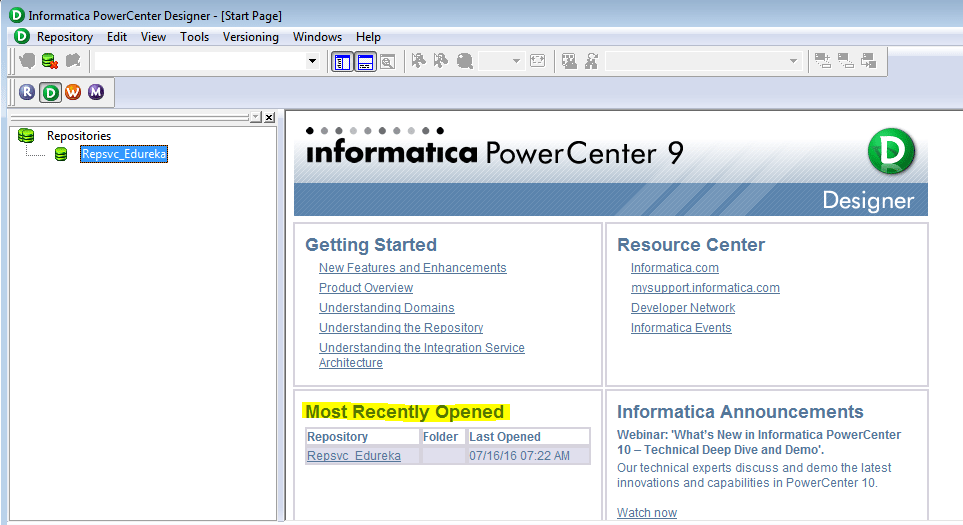The height and width of the screenshot is (525, 963).
Task: Click the third grayed repository toolbar icon
Action: (x=73, y=61)
